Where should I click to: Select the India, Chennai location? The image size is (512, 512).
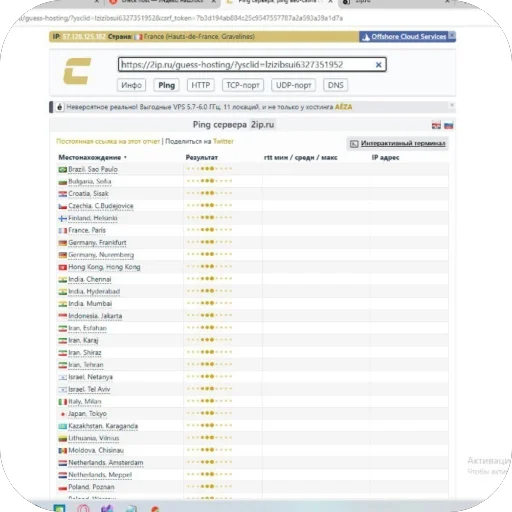(x=90, y=279)
